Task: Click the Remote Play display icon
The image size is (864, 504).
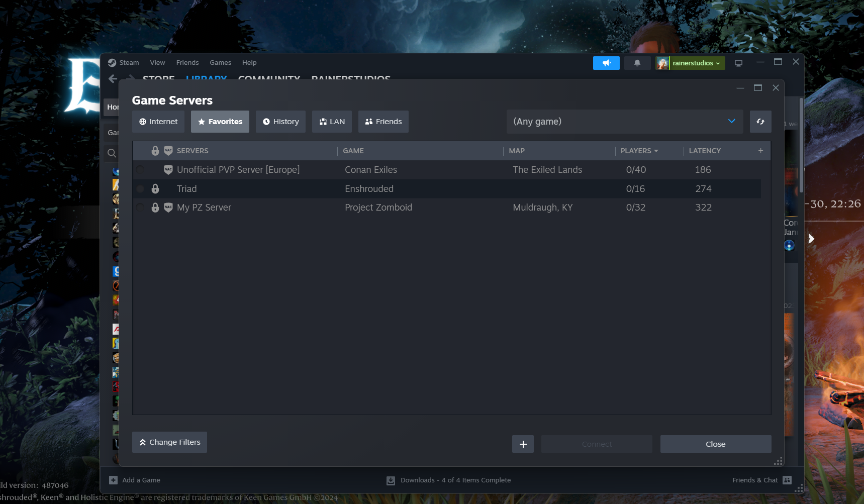Action: [738, 63]
